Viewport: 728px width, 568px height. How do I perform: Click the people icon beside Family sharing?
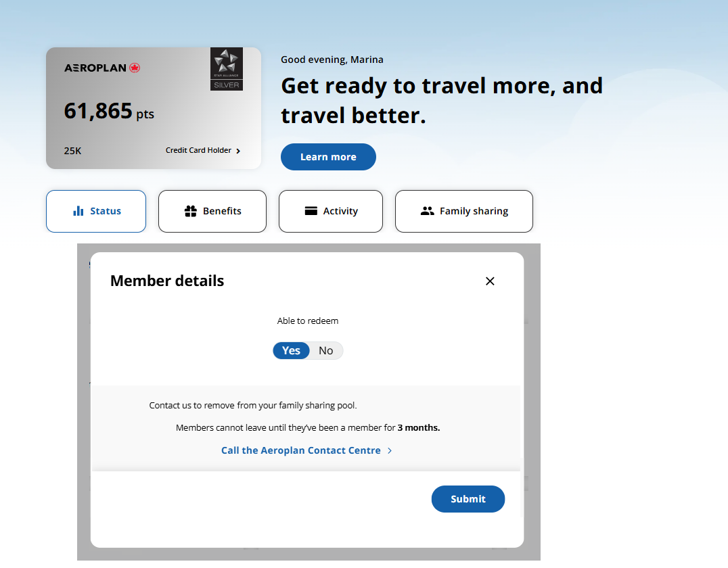click(427, 211)
